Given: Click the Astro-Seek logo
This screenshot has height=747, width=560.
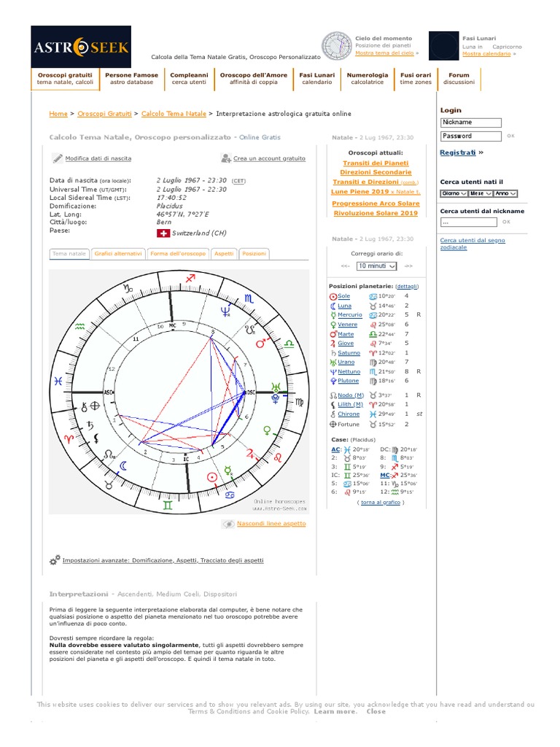Looking at the screenshot, I should [x=81, y=47].
